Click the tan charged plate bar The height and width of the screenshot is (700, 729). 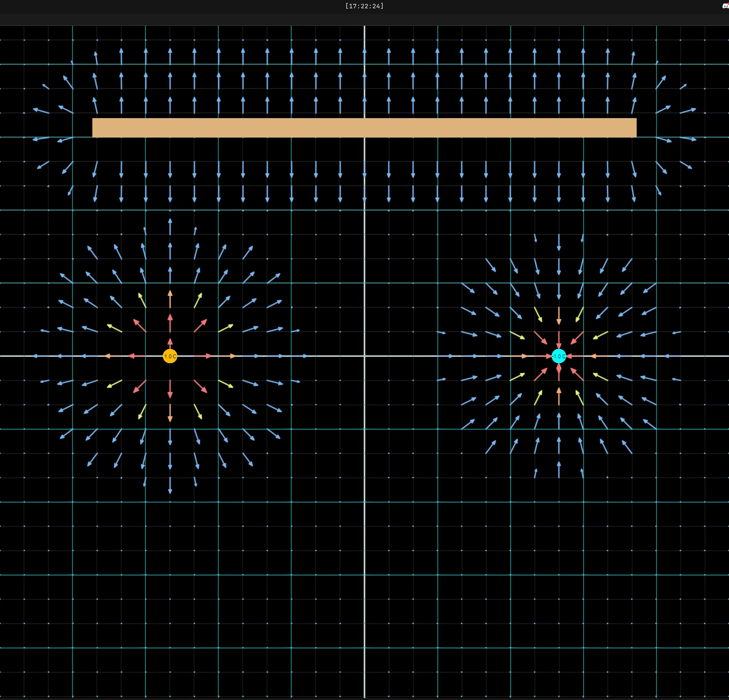[364, 128]
